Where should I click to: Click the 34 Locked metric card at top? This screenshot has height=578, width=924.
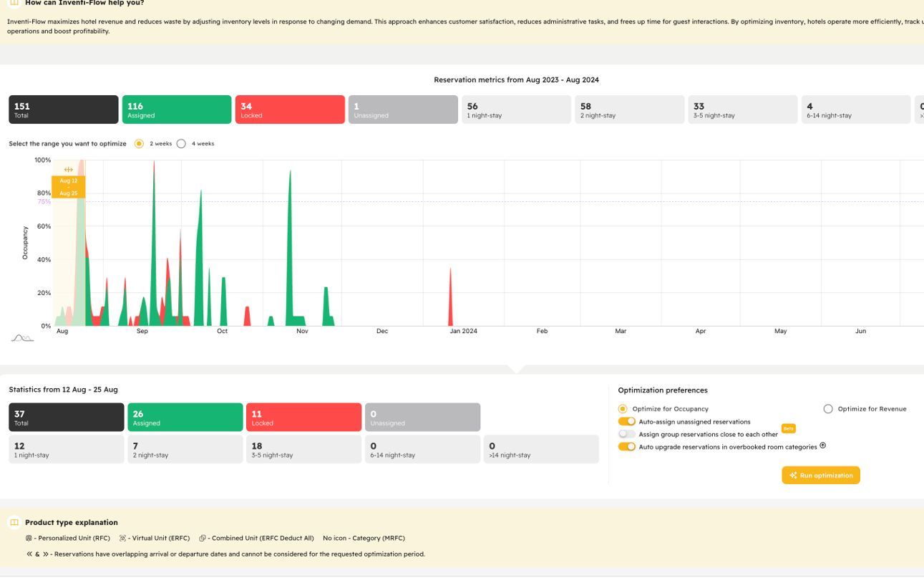(x=290, y=110)
